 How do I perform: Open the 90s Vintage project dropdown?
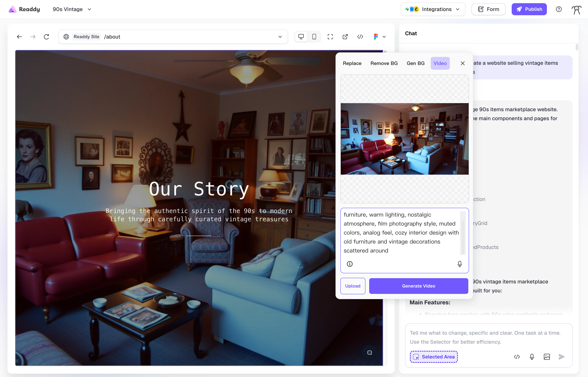click(x=72, y=9)
